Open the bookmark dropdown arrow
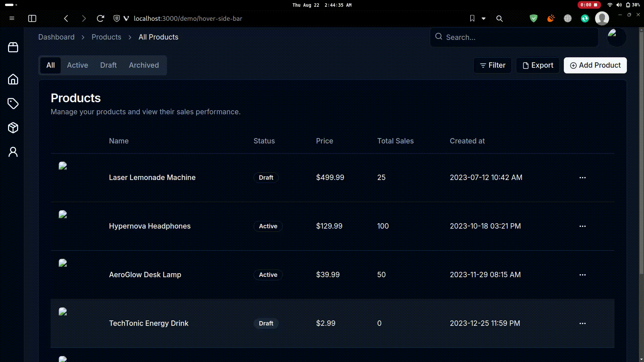The height and width of the screenshot is (362, 644). click(484, 18)
